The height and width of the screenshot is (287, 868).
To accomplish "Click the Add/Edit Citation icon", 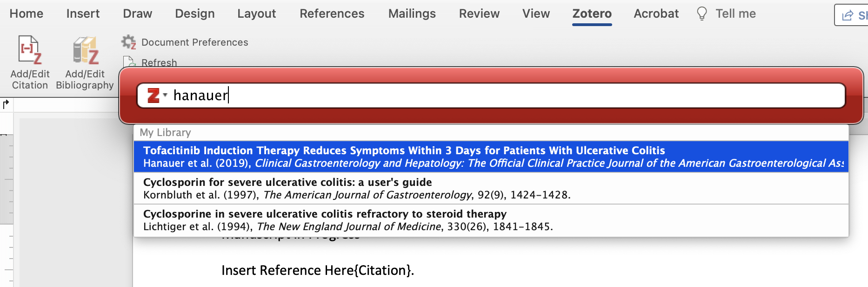I will point(30,50).
